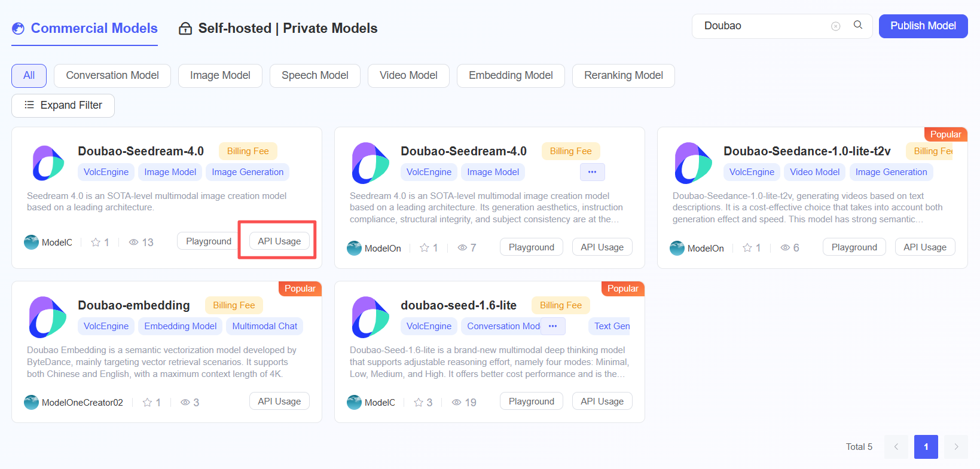The image size is (980, 469).
Task: Open Playground for doubao-seed-1.6-lite
Action: click(532, 401)
